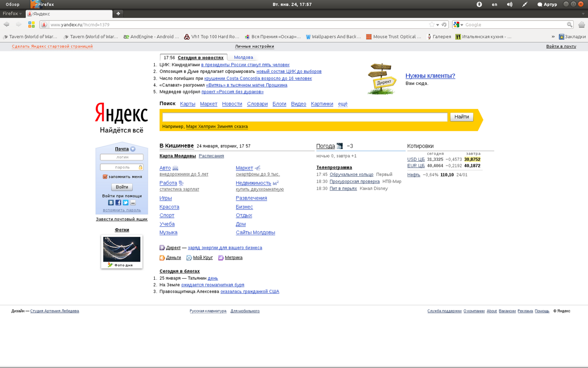Open address bar history dropdown arrow
588x368 pixels.
438,25
